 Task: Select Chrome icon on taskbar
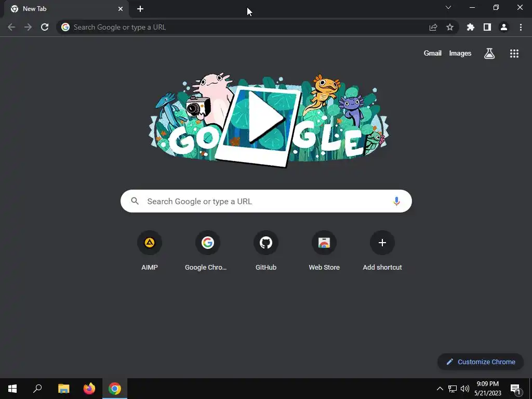[115, 389]
